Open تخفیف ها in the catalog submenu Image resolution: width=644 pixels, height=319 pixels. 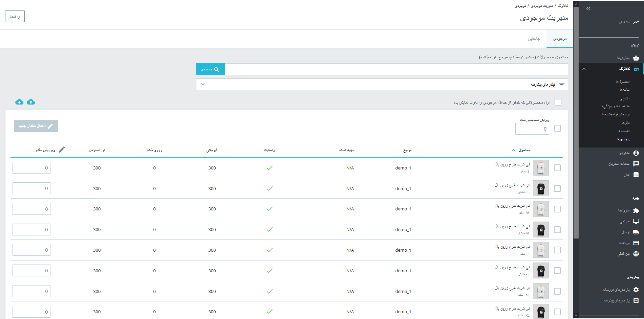click(x=623, y=131)
